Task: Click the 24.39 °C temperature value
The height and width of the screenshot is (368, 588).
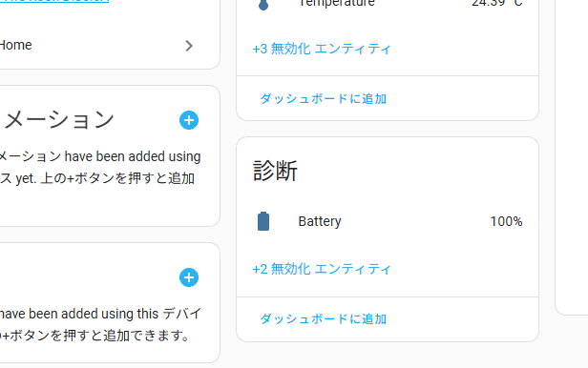Action: [x=497, y=4]
